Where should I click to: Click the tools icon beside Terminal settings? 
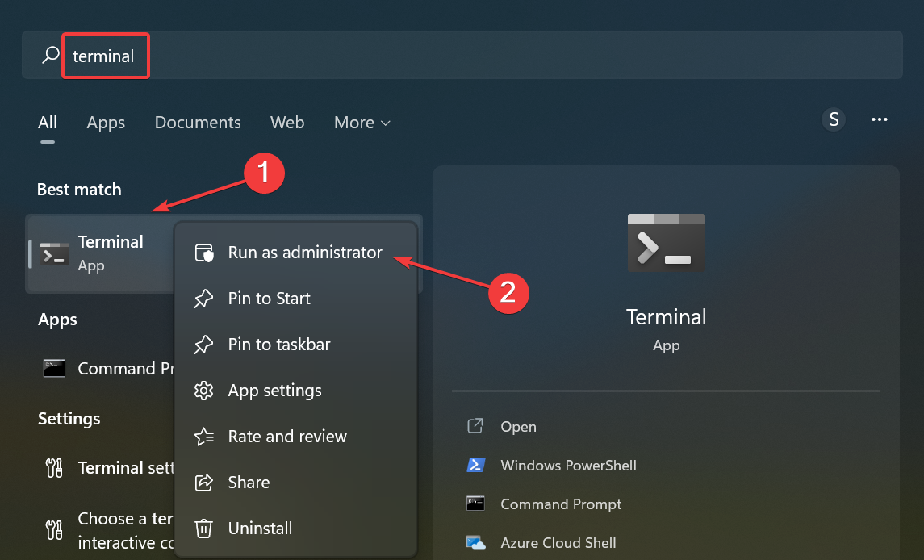54,467
